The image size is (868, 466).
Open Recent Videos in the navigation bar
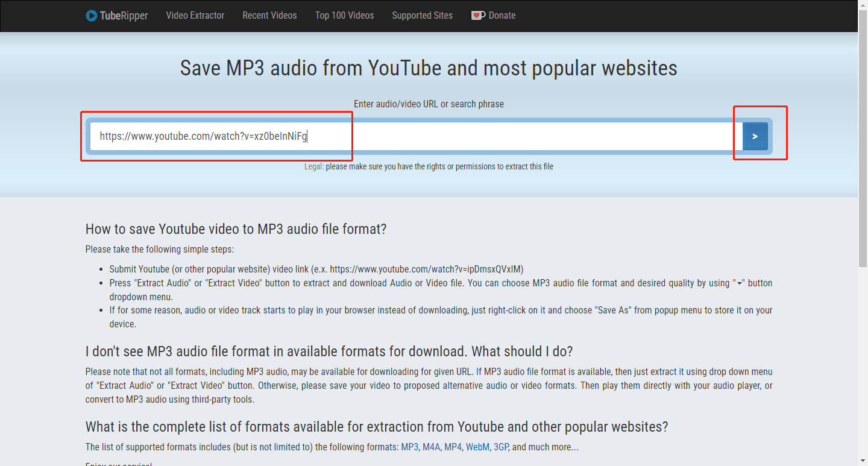tap(269, 16)
